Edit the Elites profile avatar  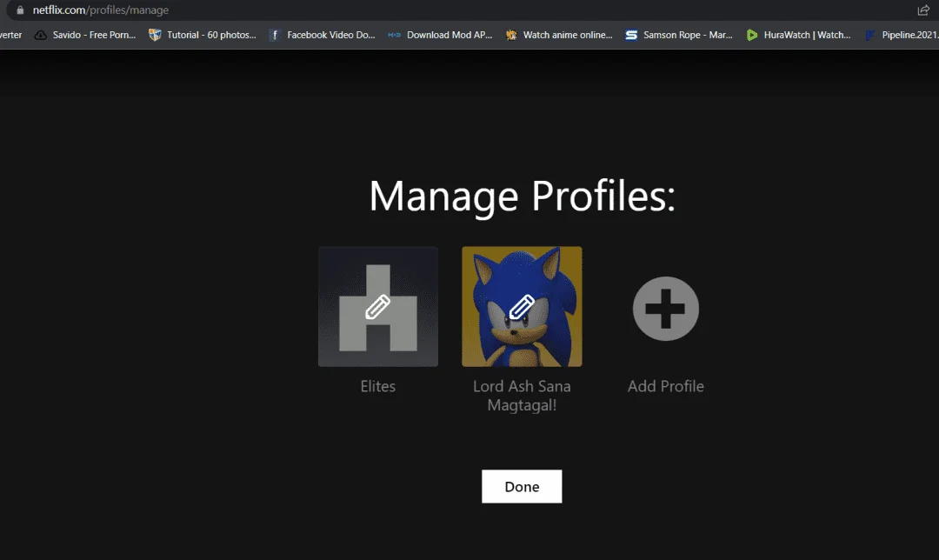(x=378, y=307)
